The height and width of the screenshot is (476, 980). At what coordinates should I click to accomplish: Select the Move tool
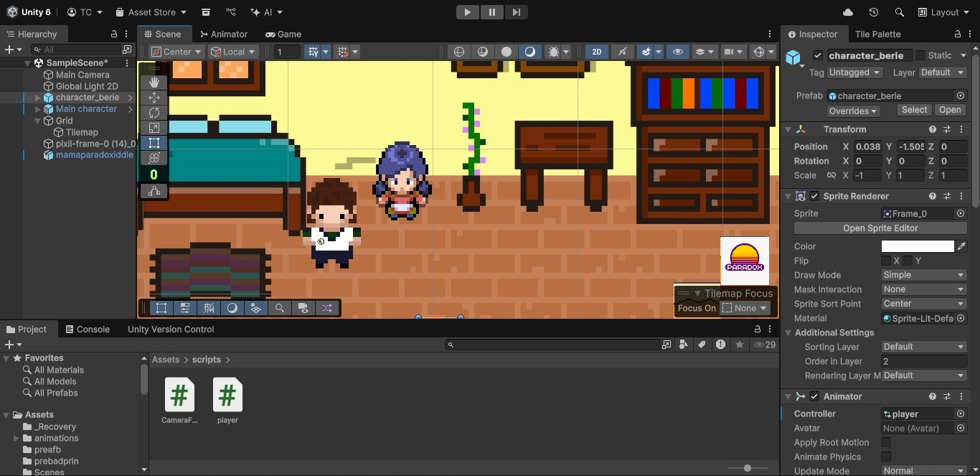coord(154,97)
